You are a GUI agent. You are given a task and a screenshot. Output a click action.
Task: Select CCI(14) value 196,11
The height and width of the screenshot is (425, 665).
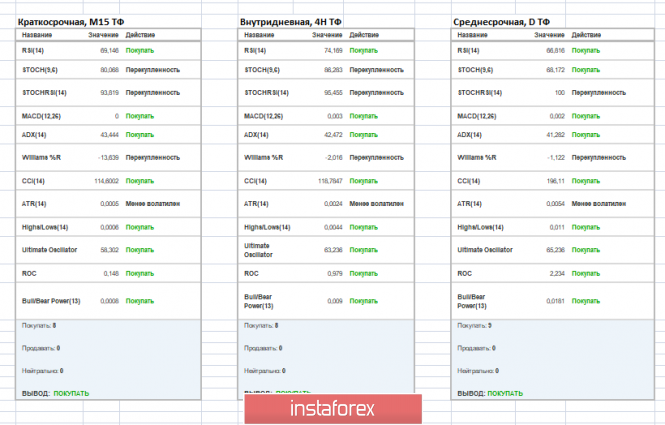[556, 181]
